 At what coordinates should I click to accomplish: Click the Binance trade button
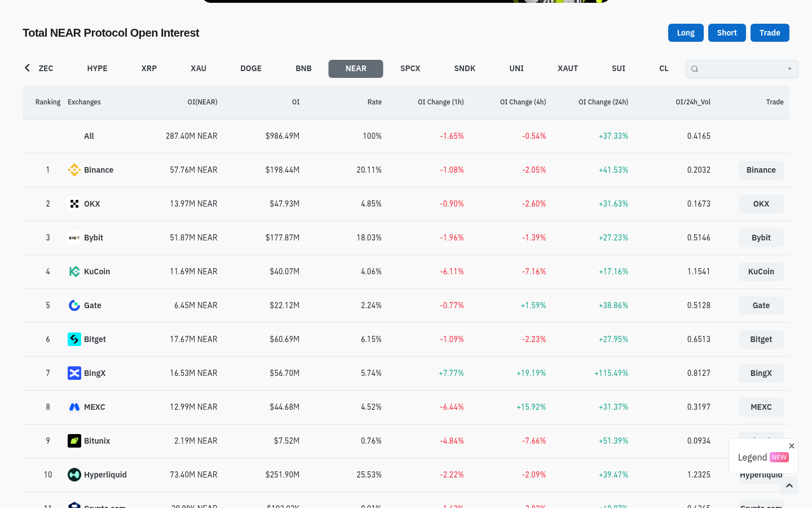coord(761,170)
